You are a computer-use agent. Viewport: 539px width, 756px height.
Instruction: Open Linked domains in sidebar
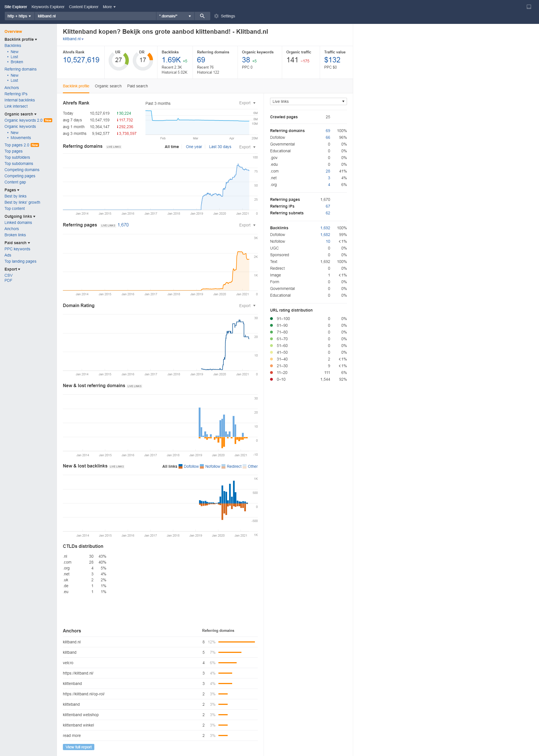coord(18,223)
